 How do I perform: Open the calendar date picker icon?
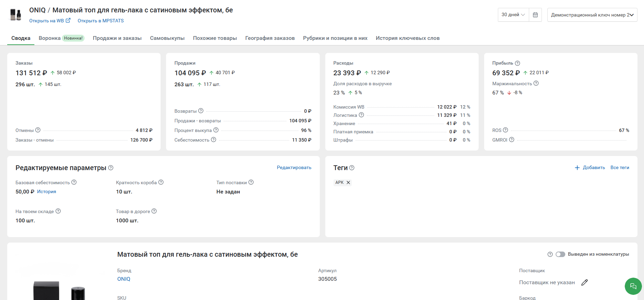[535, 15]
